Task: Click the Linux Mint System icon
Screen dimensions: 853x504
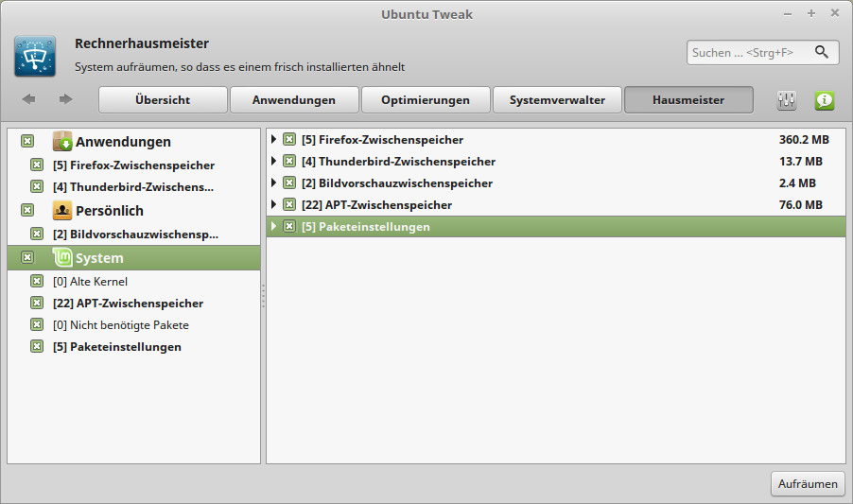Action: coord(62,257)
